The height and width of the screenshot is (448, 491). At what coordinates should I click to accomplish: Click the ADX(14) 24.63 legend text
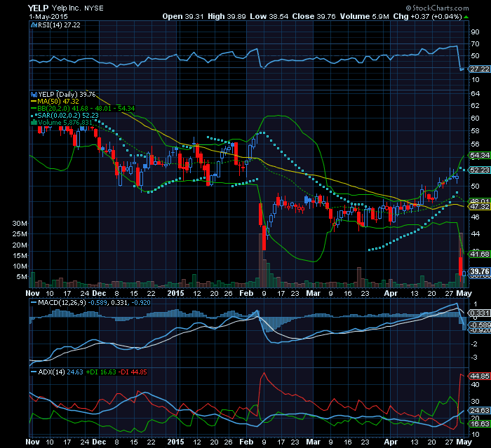pos(61,372)
